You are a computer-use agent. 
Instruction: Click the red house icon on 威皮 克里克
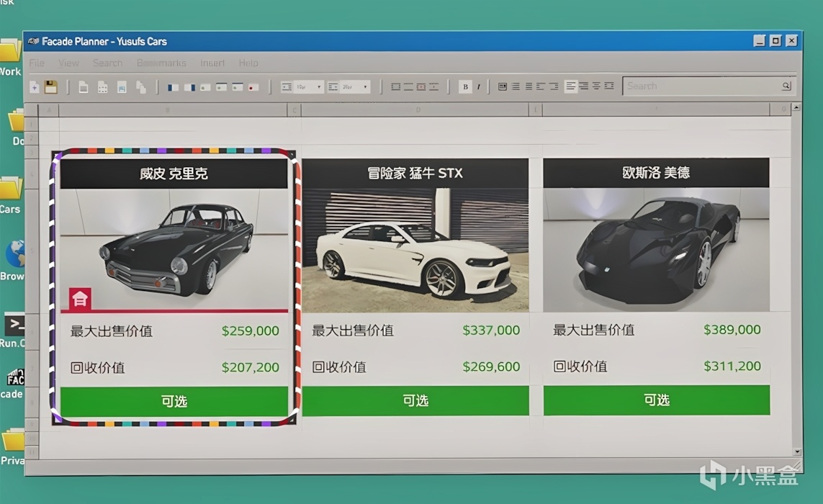pyautogui.click(x=80, y=299)
